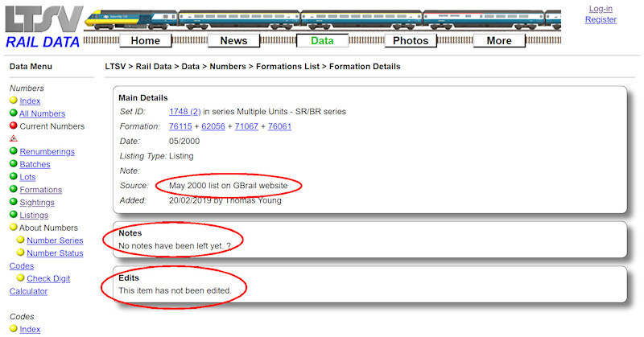Screen dimensions: 644x337
Task: Open vehicle number 71067 link
Action: 246,126
